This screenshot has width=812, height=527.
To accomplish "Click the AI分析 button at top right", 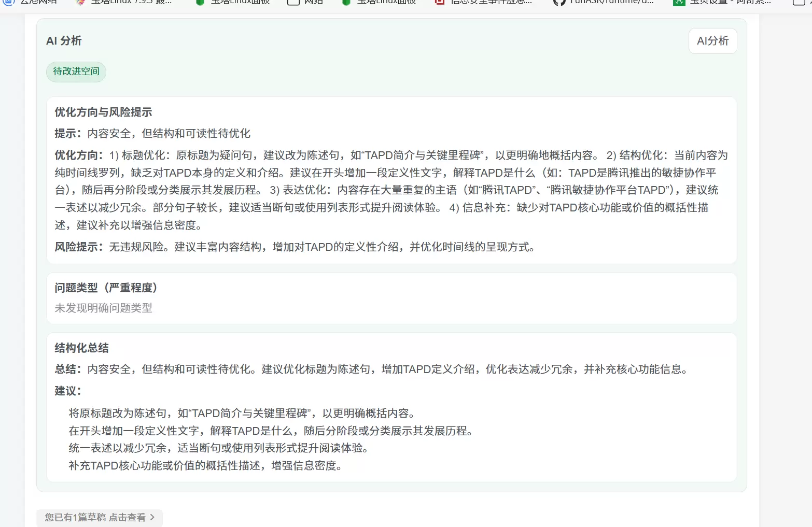I will 712,41.
